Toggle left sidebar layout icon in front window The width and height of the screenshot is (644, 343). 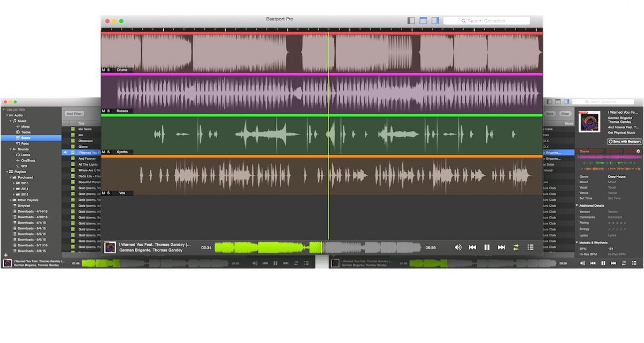[x=411, y=21]
